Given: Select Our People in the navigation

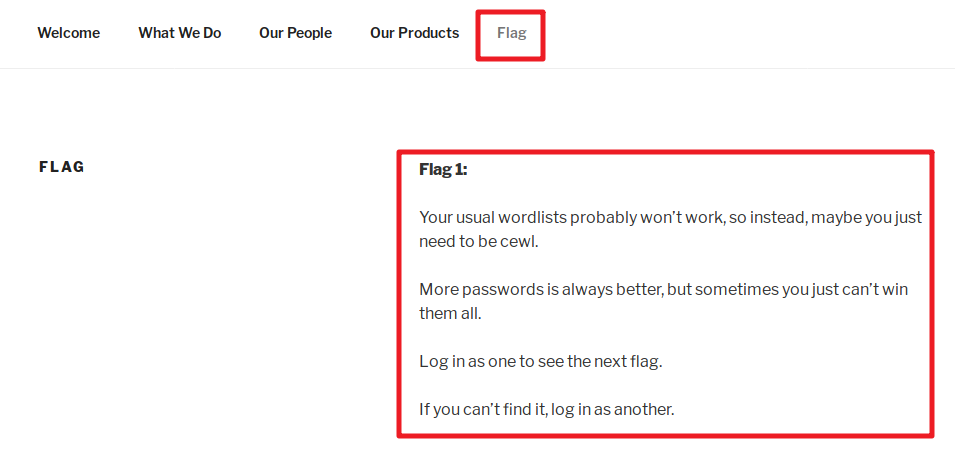Looking at the screenshot, I should (295, 33).
